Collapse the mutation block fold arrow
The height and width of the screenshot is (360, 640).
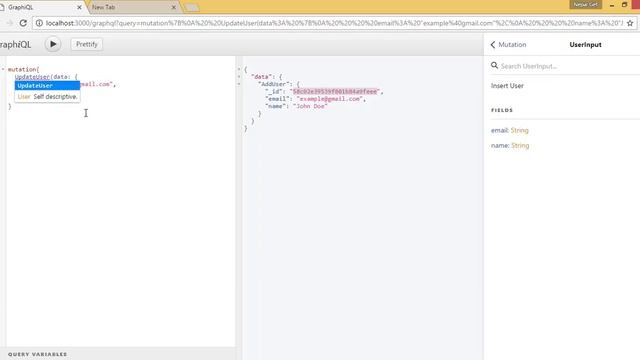point(3,69)
